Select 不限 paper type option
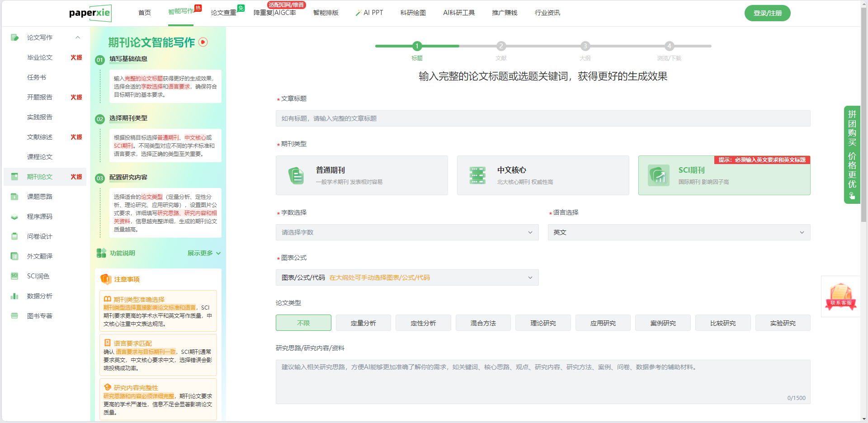868x423 pixels. click(x=303, y=323)
